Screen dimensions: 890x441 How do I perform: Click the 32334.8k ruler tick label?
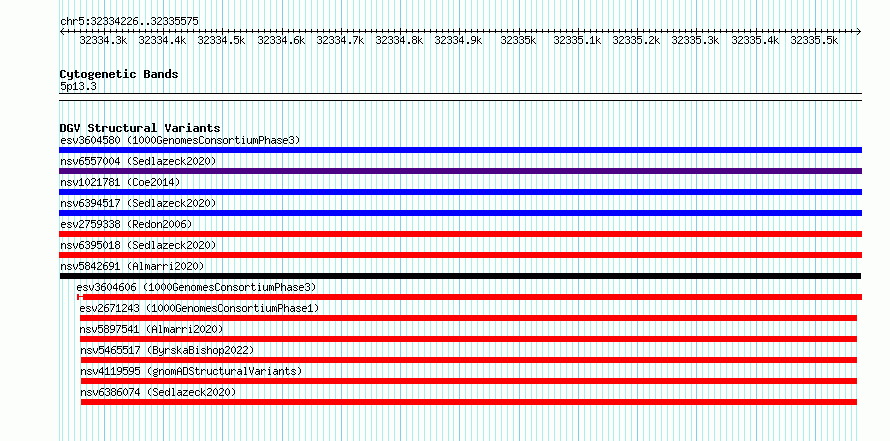coord(399,41)
